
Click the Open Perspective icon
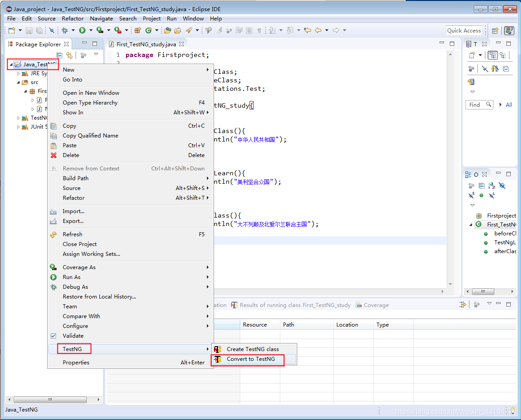pyautogui.click(x=495, y=31)
